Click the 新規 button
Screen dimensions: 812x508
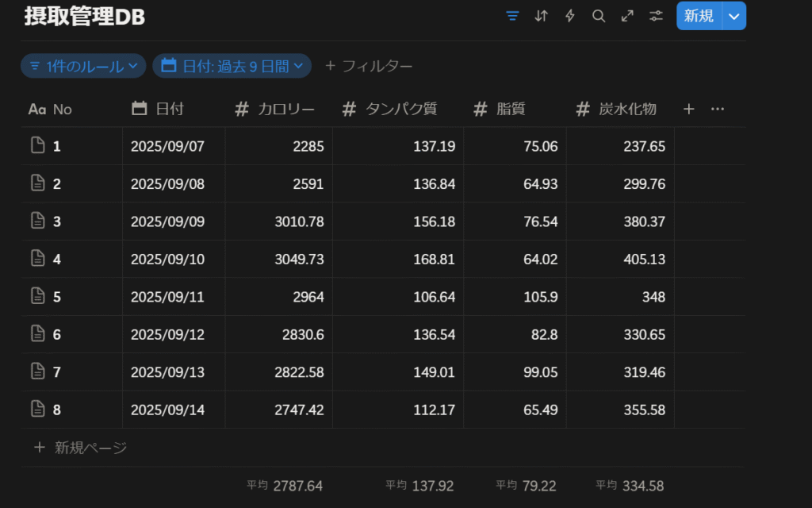[699, 16]
